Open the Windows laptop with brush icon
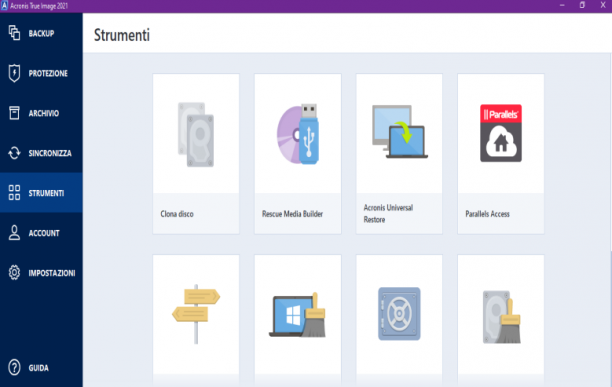612x387 pixels. coord(298,315)
